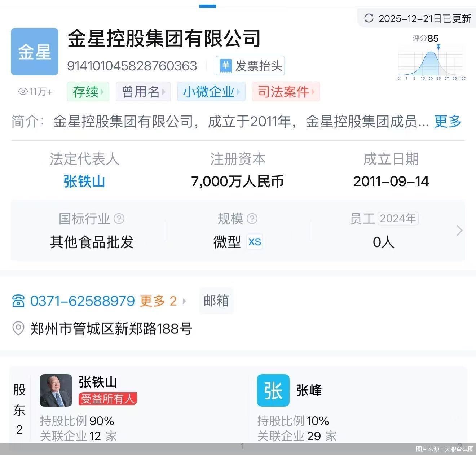Toggle the 司法案件 red tag
The height and width of the screenshot is (455, 476).
tap(282, 92)
